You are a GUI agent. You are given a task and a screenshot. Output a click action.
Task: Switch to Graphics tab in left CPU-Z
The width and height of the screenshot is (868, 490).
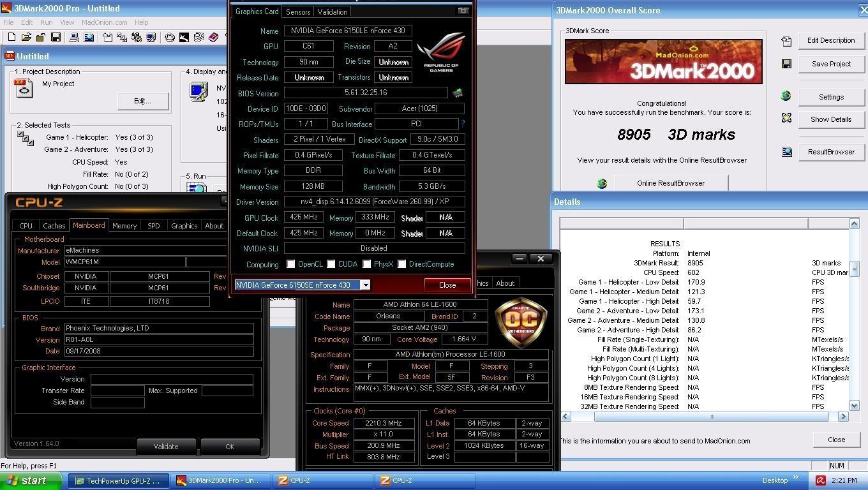tap(184, 226)
